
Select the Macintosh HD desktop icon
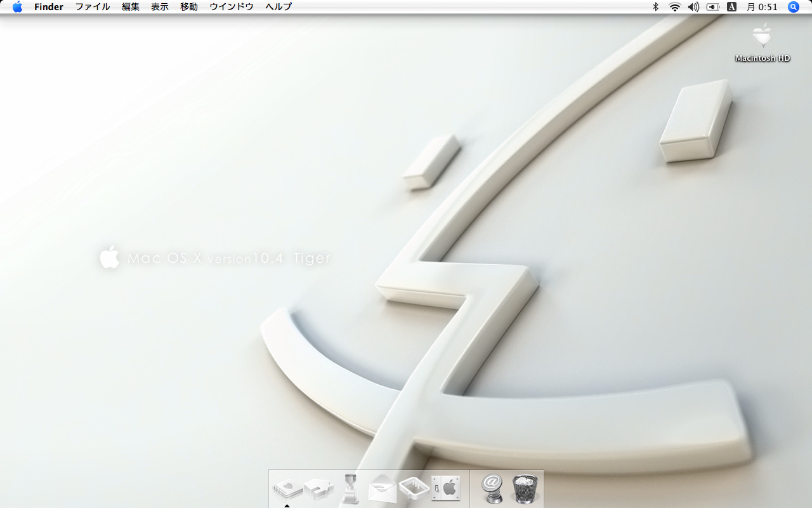763,43
